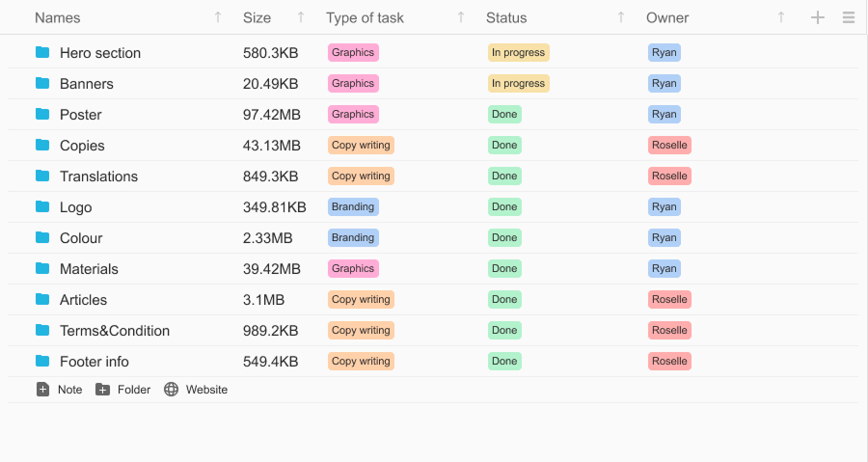Click In progress status for Banners
The width and height of the screenshot is (868, 462).
[519, 84]
